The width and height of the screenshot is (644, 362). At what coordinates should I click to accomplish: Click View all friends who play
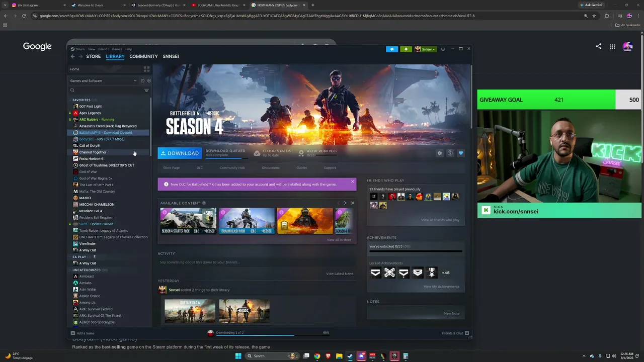(440, 220)
